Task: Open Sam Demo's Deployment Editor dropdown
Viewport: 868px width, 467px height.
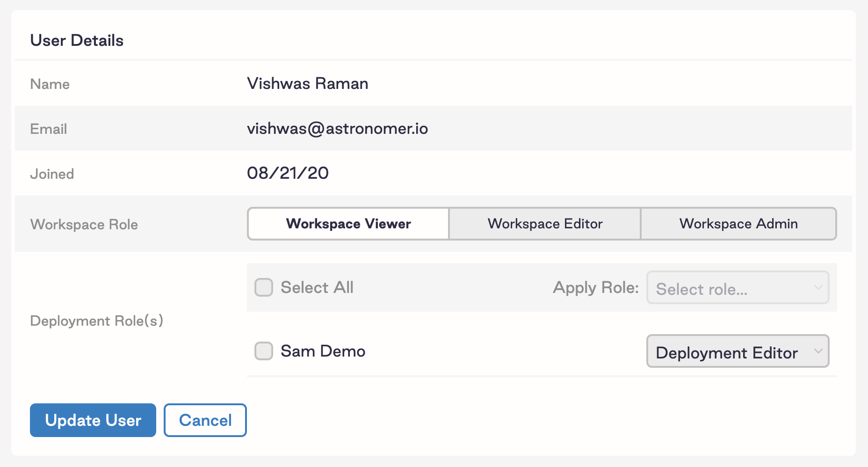Action: [730, 351]
